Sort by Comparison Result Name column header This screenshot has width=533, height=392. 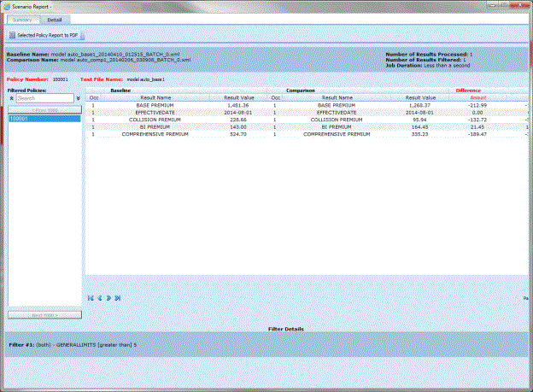point(337,97)
